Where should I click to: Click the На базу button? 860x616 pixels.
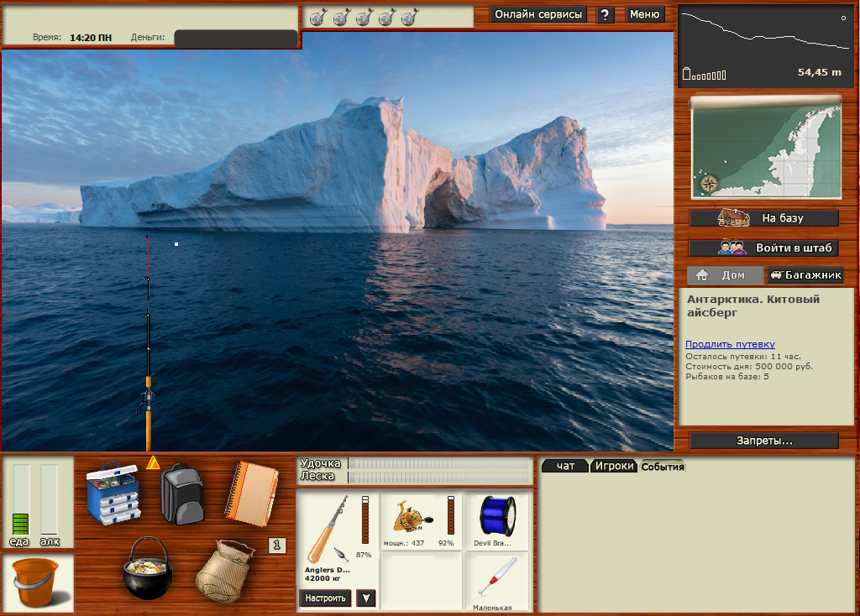(764, 218)
